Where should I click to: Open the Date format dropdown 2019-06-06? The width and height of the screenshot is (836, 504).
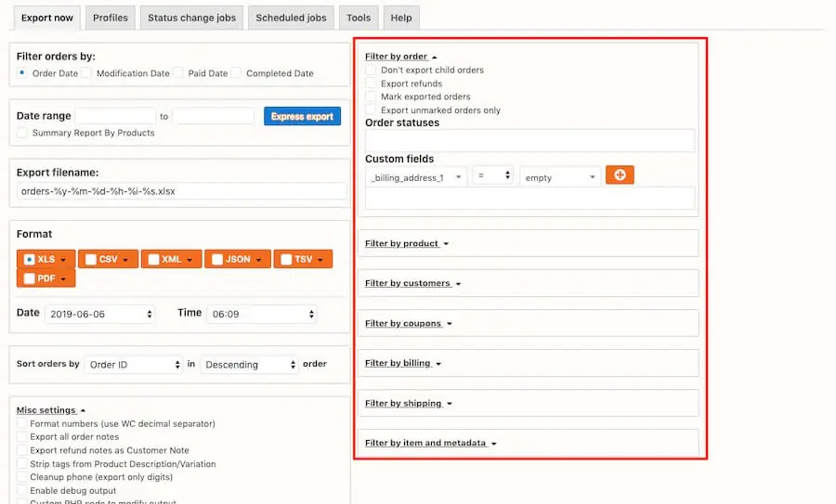(x=100, y=315)
